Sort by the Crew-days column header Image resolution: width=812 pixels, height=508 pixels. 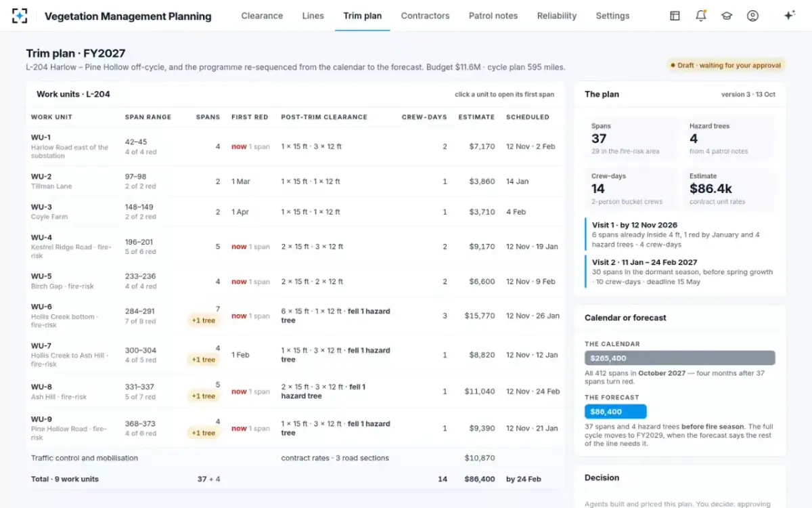(x=424, y=117)
